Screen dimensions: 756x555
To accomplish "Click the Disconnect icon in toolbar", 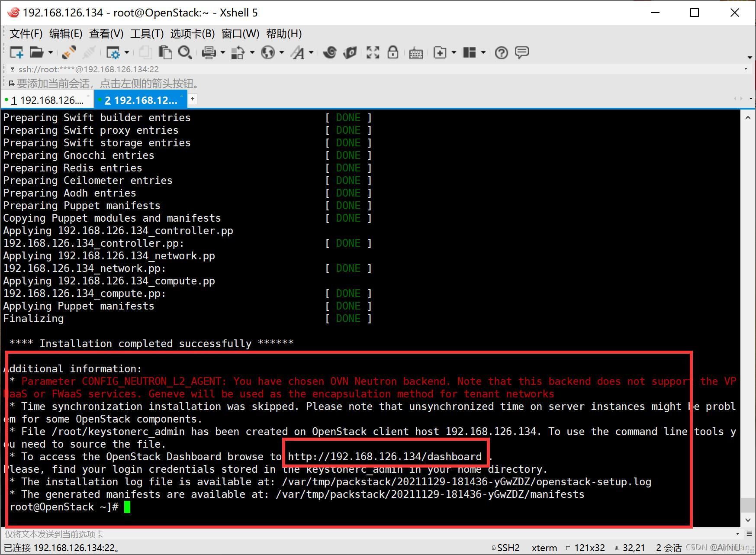I will (89, 52).
